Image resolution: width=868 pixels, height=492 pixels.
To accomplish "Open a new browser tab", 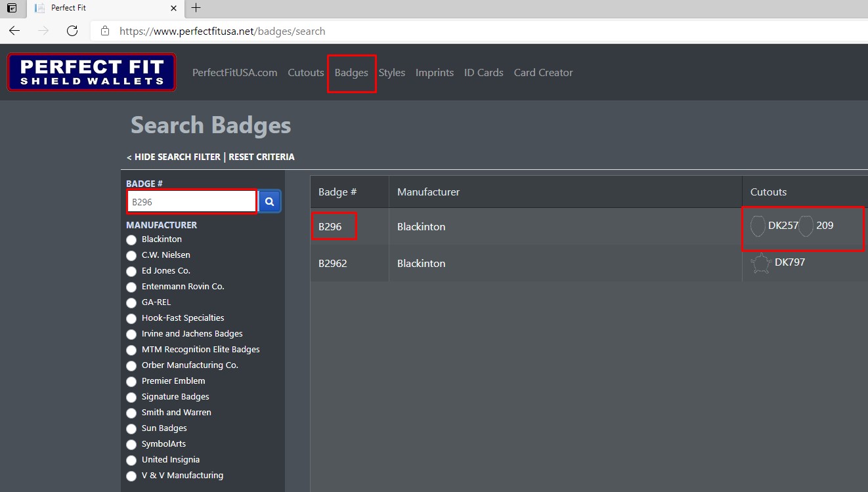I will click(196, 8).
